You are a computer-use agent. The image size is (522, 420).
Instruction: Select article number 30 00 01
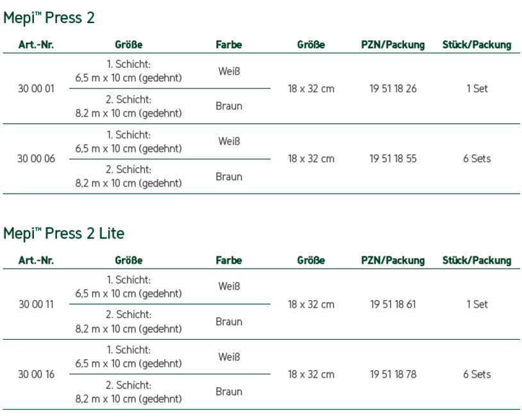tap(36, 88)
